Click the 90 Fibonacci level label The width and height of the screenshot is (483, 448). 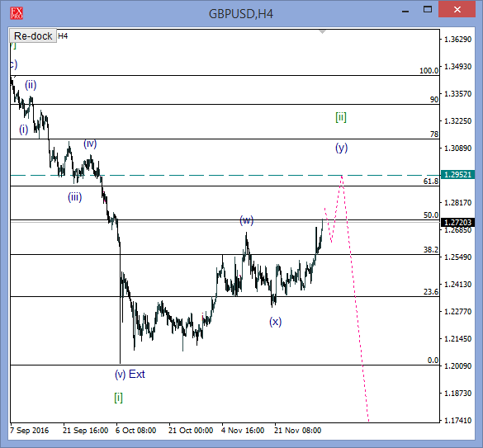(x=434, y=100)
